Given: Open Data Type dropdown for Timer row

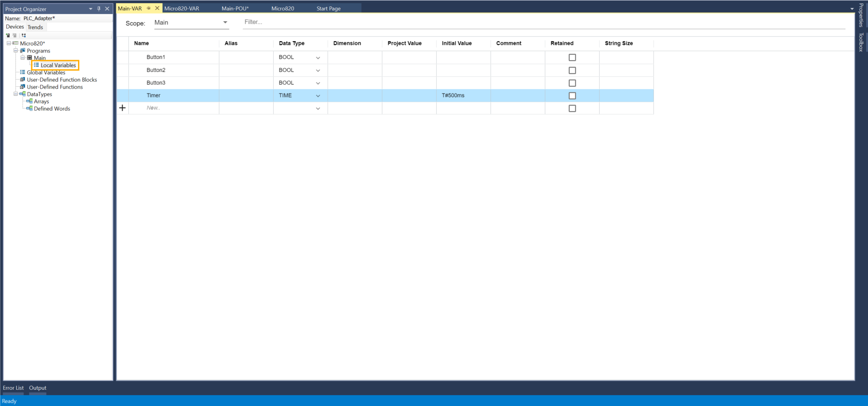Looking at the screenshot, I should 318,96.
